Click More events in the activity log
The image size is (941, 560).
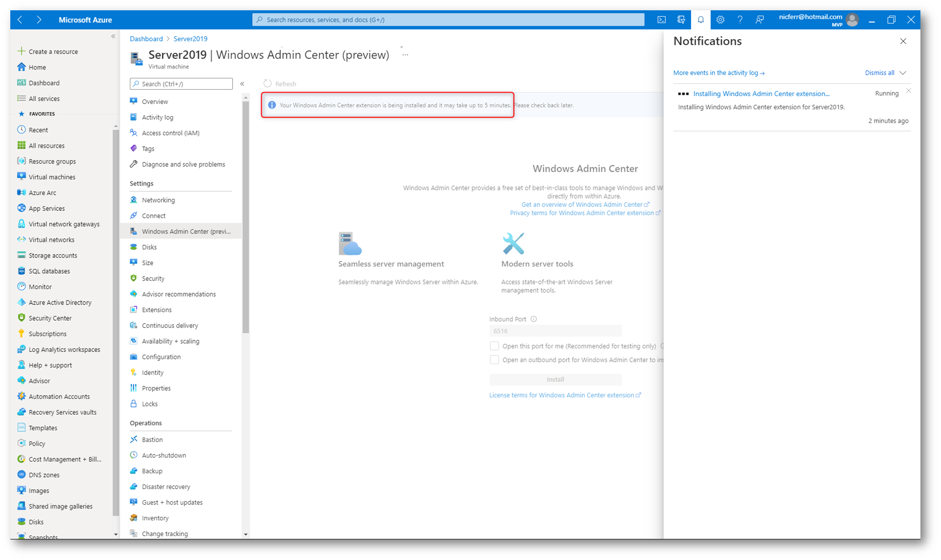click(x=719, y=73)
